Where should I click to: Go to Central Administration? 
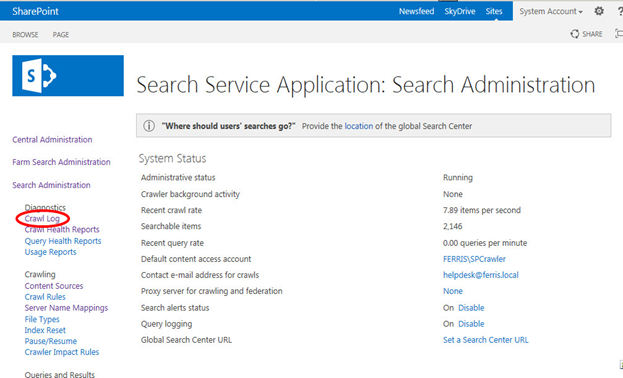52,140
